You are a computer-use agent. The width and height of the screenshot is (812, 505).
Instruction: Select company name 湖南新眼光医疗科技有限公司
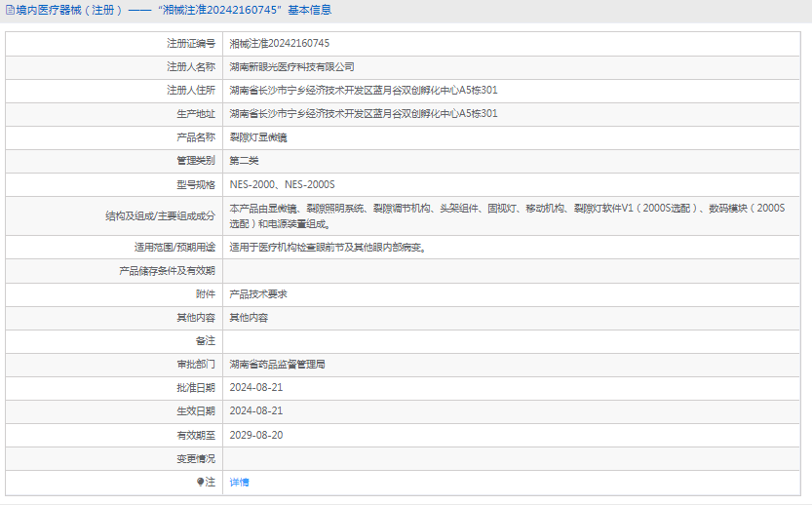tap(292, 67)
